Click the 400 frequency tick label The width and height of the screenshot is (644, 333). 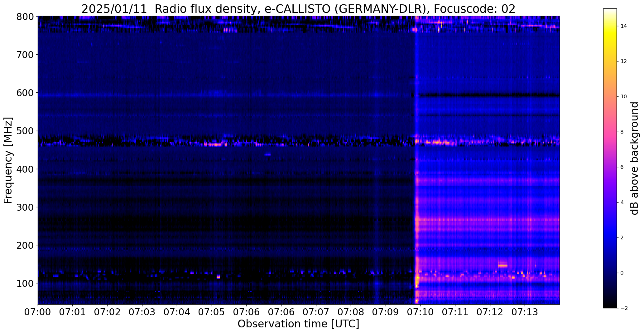click(25, 169)
